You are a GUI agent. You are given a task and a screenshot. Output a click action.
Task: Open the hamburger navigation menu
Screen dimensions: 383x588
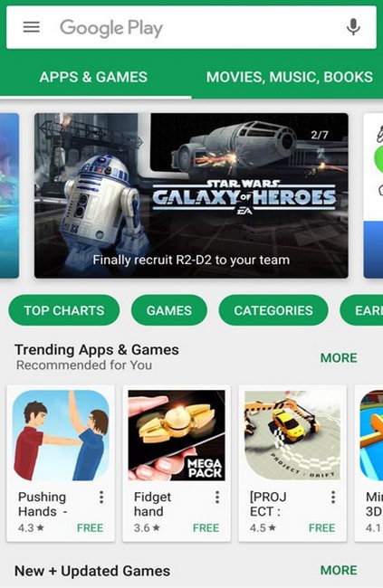[x=31, y=27]
